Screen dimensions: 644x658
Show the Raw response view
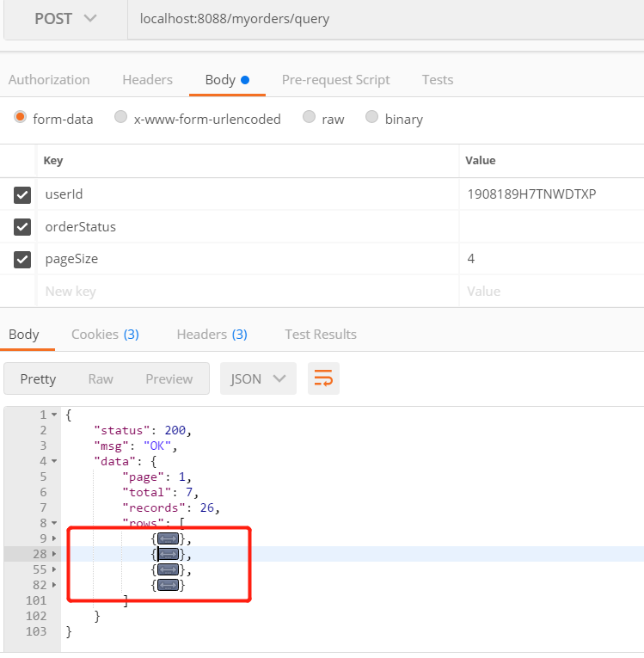coord(101,378)
